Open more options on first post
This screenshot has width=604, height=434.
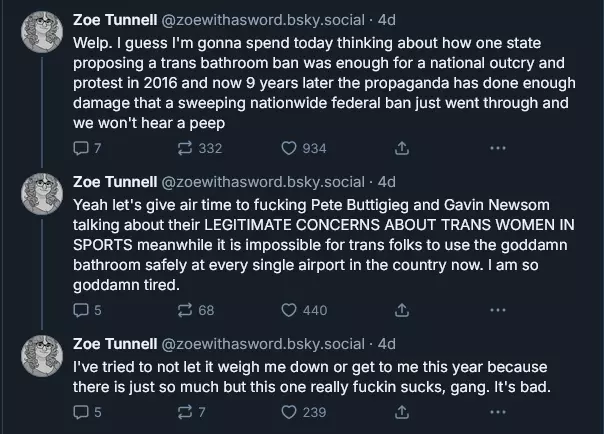(x=497, y=148)
